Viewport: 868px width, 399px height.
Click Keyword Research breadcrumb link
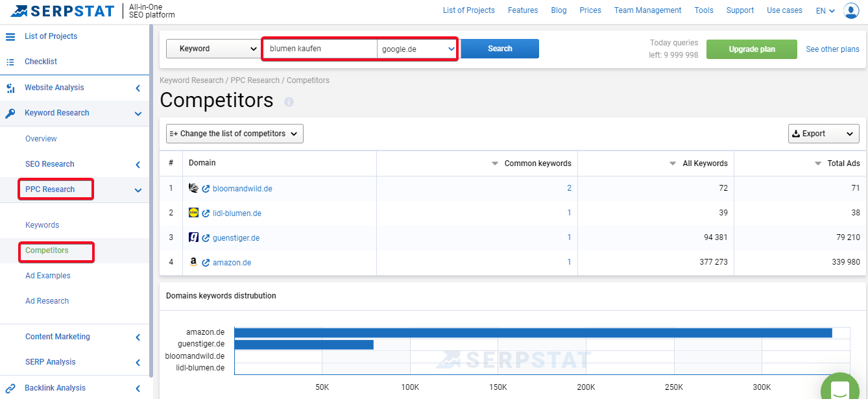pyautogui.click(x=192, y=80)
